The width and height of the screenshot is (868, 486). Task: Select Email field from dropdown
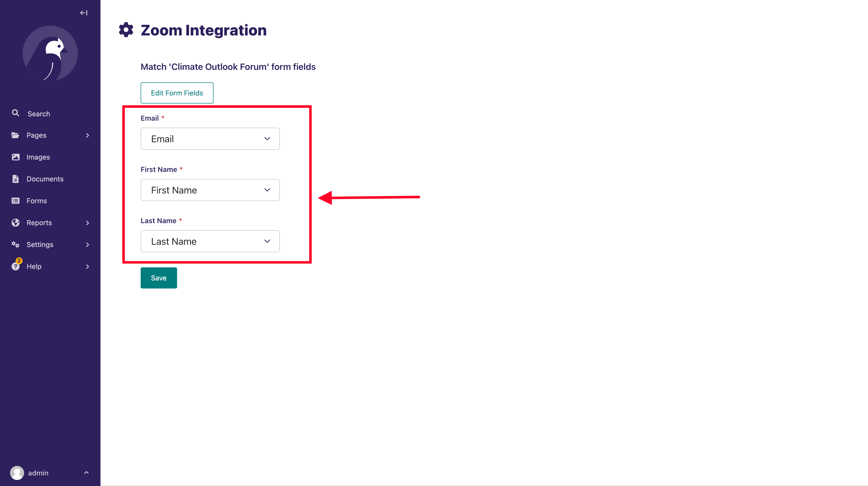pos(210,138)
